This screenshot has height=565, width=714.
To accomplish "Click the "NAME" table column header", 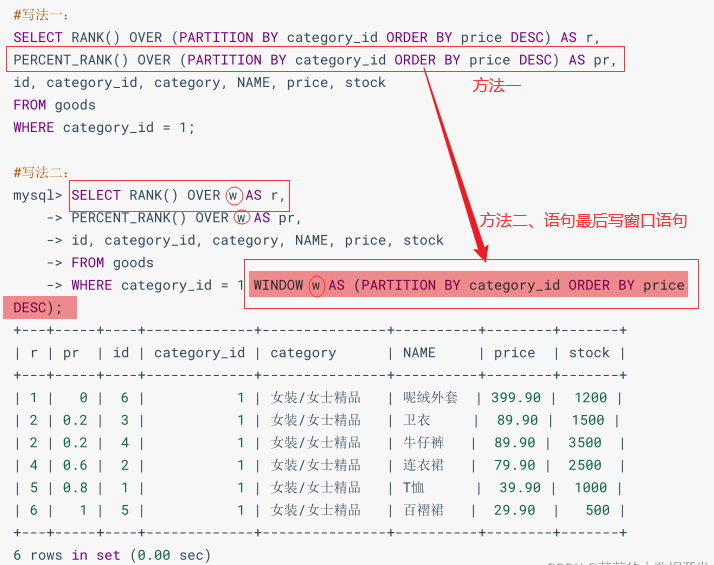I will coord(419,352).
